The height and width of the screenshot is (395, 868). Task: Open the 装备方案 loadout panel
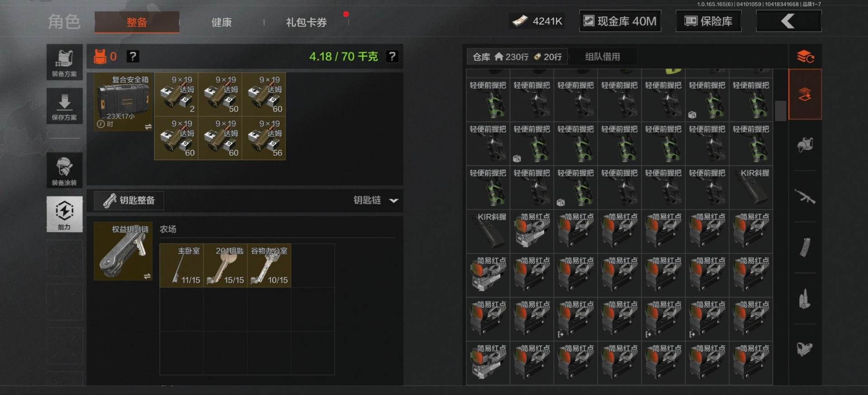click(64, 62)
